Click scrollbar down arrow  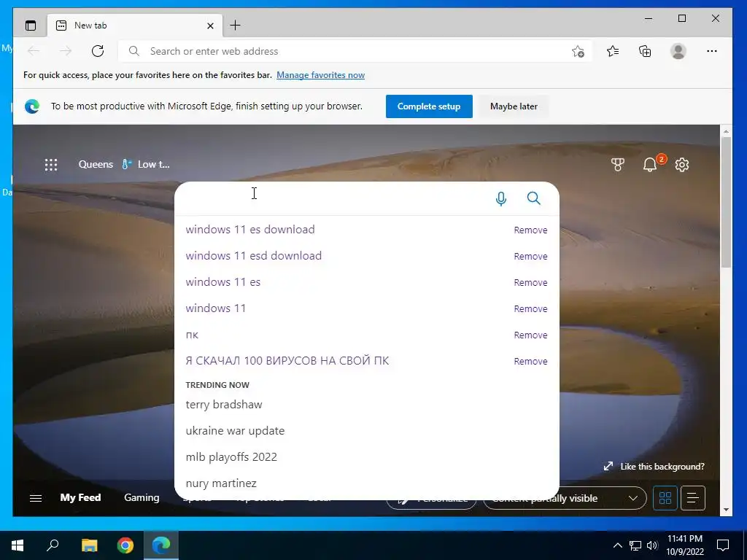click(x=726, y=510)
